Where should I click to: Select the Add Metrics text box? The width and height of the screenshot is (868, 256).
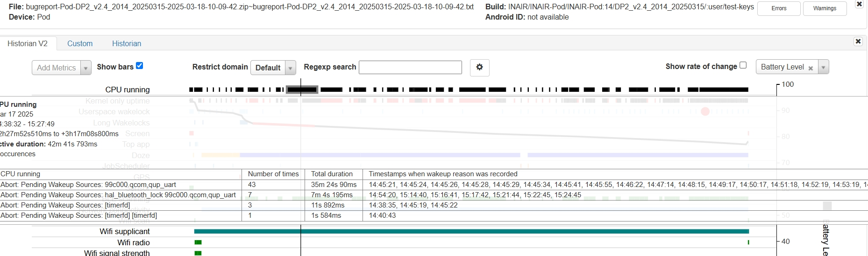(57, 68)
